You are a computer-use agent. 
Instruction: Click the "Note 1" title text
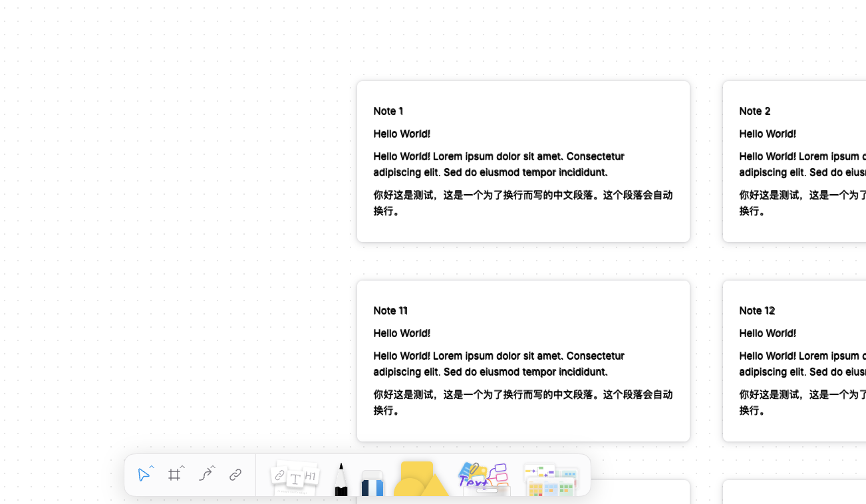(388, 111)
